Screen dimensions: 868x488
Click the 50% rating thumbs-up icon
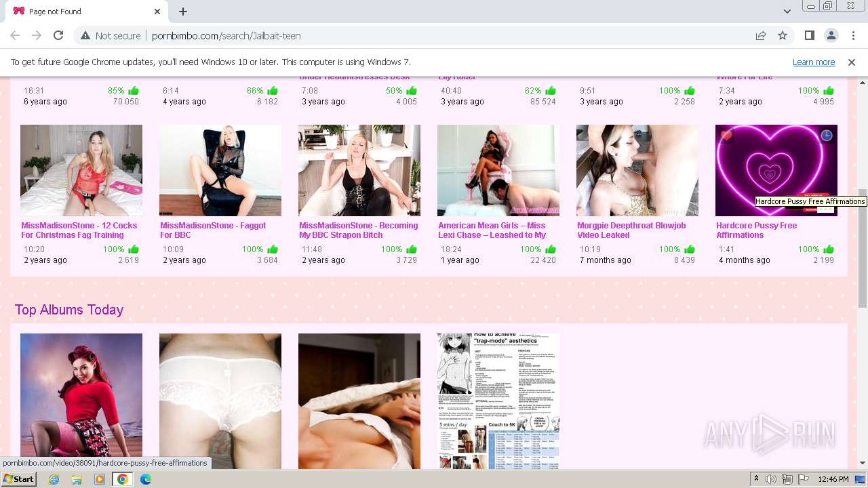[x=412, y=91]
